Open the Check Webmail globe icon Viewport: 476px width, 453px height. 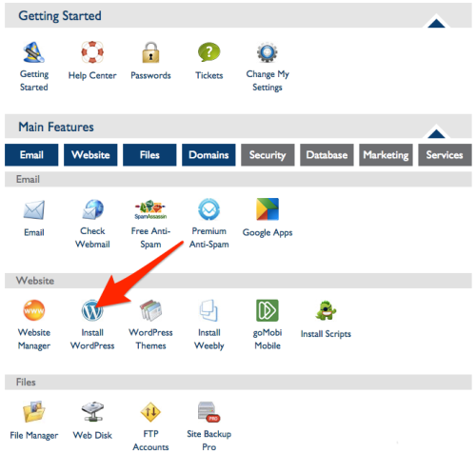click(92, 209)
